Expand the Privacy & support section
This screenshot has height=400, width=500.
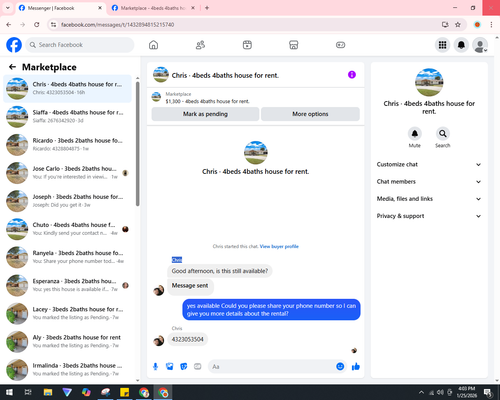[x=429, y=216]
